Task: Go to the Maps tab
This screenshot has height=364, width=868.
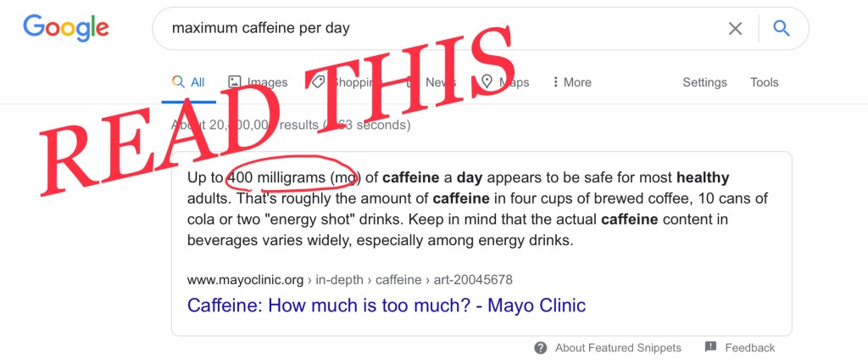Action: tap(505, 82)
